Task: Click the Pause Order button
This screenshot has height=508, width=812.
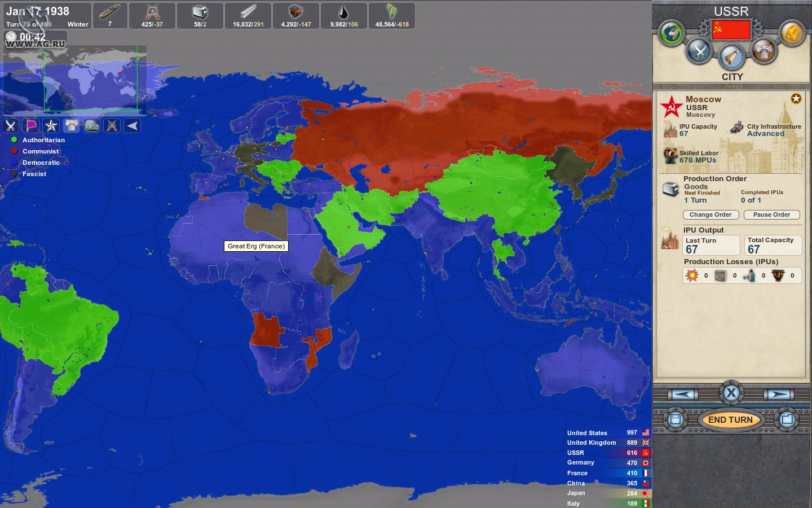Action: 772,214
